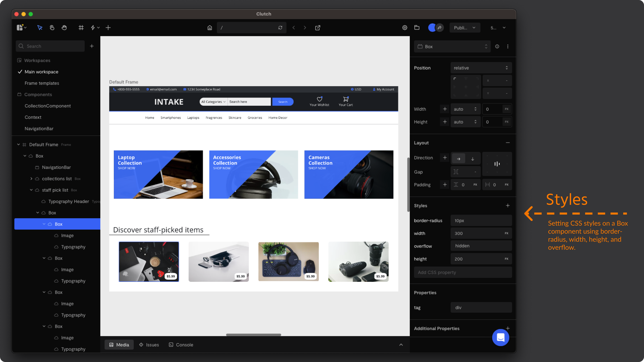The image size is (644, 362).
Task: Open preview in external window icon
Action: point(317,28)
